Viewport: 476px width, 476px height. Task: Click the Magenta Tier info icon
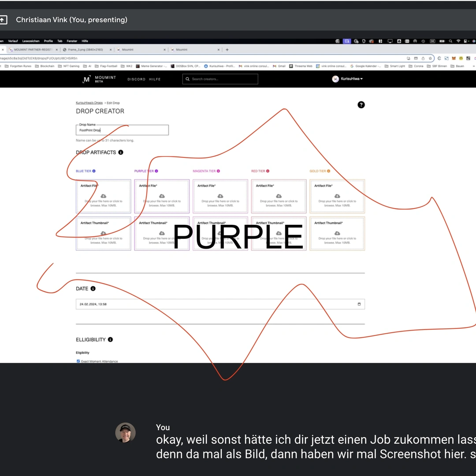coord(218,171)
